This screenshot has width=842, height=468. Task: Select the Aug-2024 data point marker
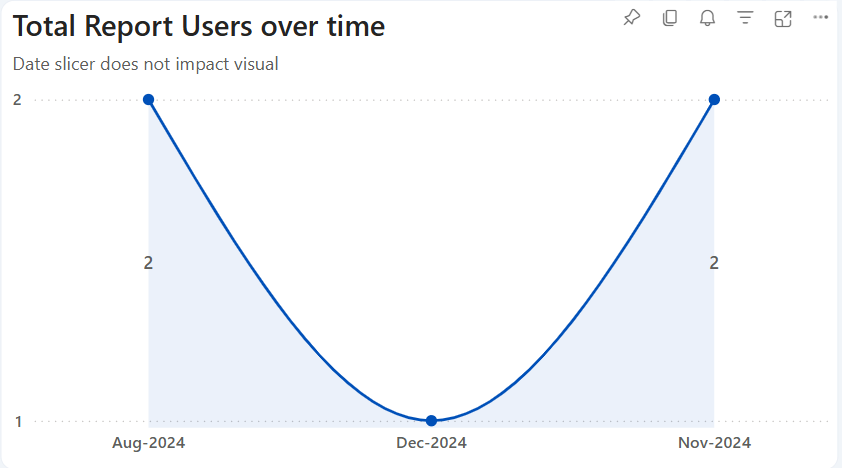148,99
